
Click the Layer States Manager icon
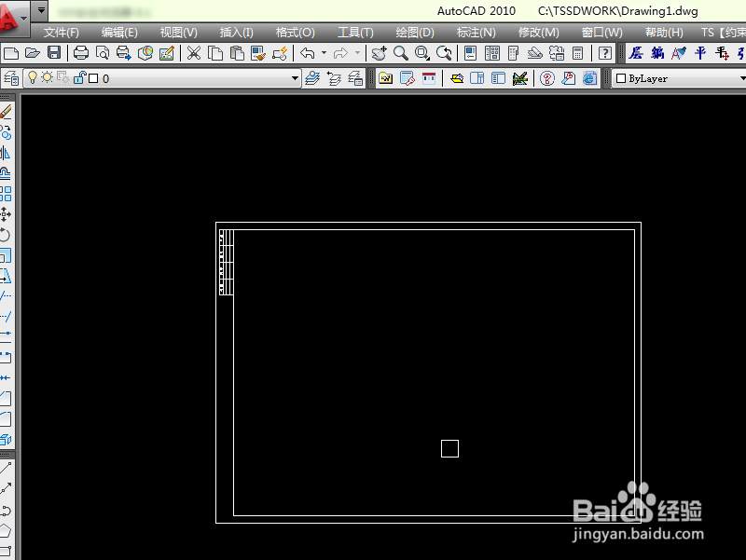click(355, 78)
